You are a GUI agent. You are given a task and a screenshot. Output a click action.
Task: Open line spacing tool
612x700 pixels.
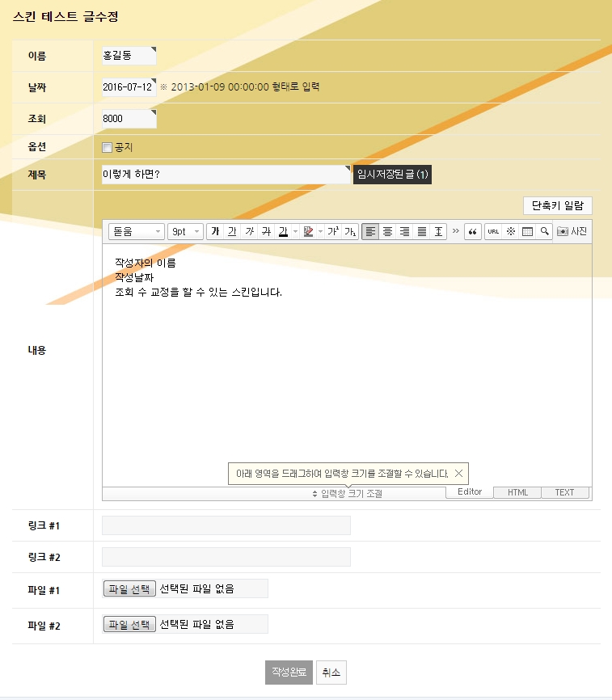click(x=438, y=231)
